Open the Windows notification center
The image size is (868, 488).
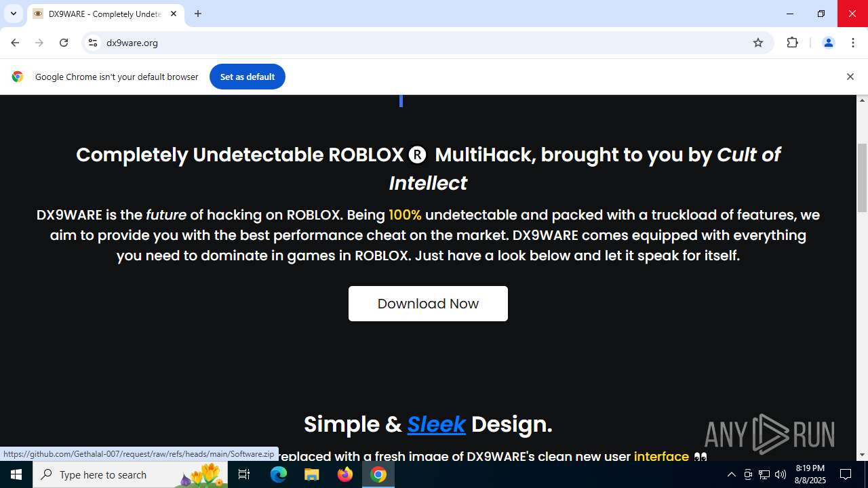[x=846, y=474]
